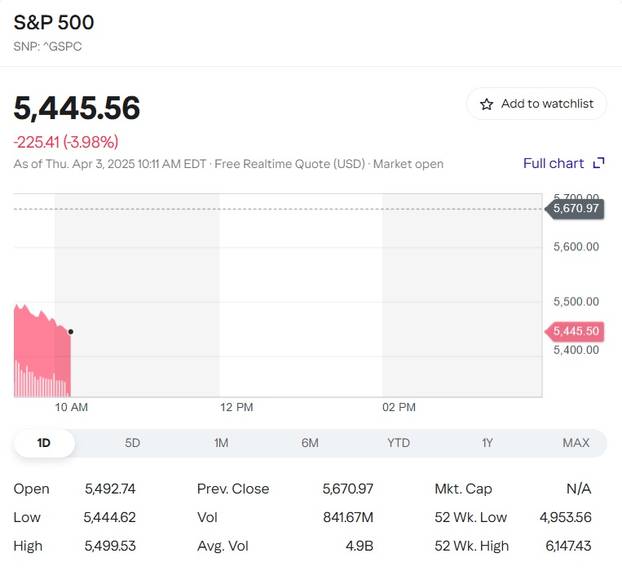Switch to the 1Y range tab
The width and height of the screenshot is (622, 571).
coord(487,442)
